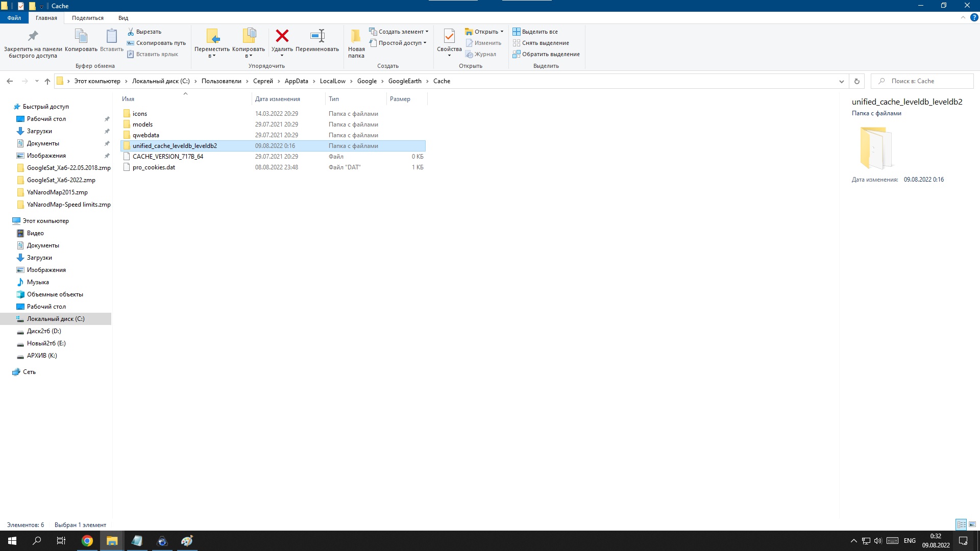Screen dimensions: 980x551
Task: Go up one folder level arrow
Action: (x=47, y=81)
